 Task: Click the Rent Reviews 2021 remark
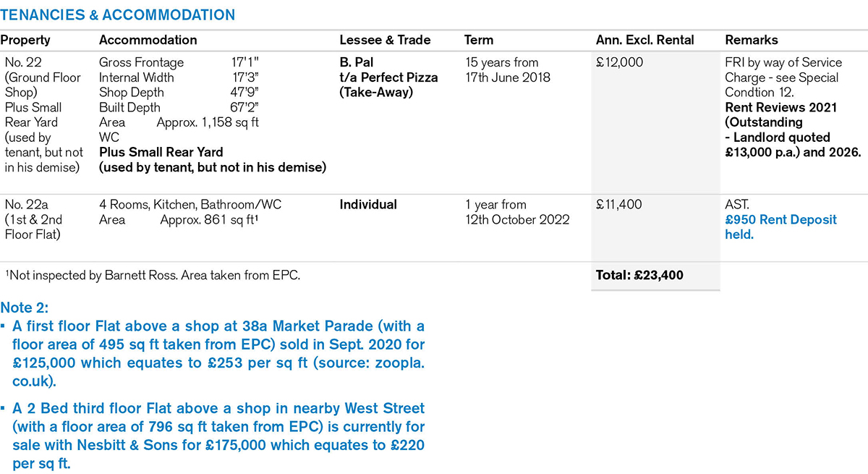click(x=780, y=107)
